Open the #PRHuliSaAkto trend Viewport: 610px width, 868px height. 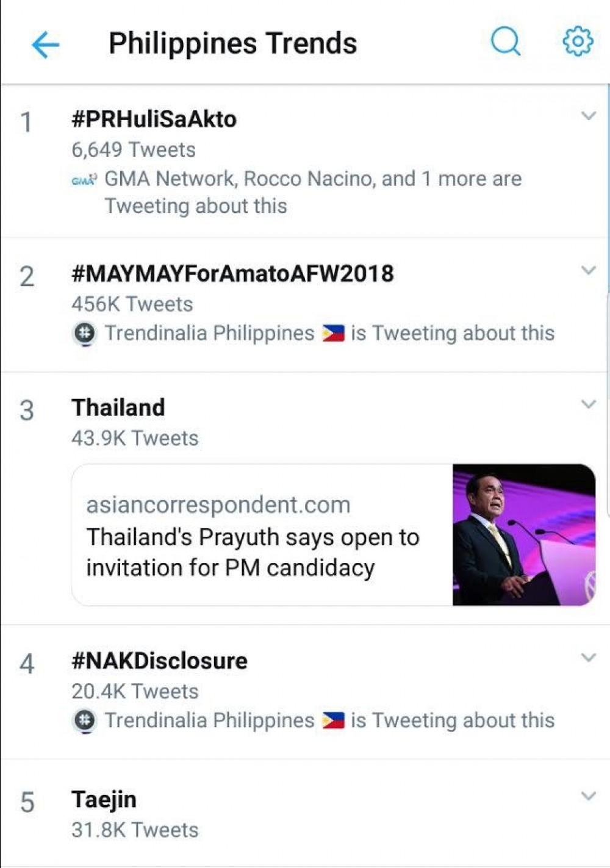[x=154, y=119]
